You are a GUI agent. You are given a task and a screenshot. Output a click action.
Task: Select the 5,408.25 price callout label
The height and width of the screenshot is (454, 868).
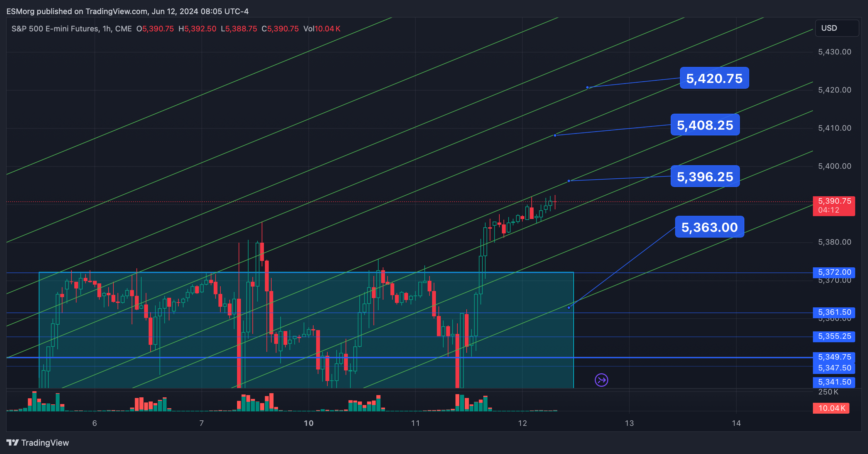tap(705, 125)
